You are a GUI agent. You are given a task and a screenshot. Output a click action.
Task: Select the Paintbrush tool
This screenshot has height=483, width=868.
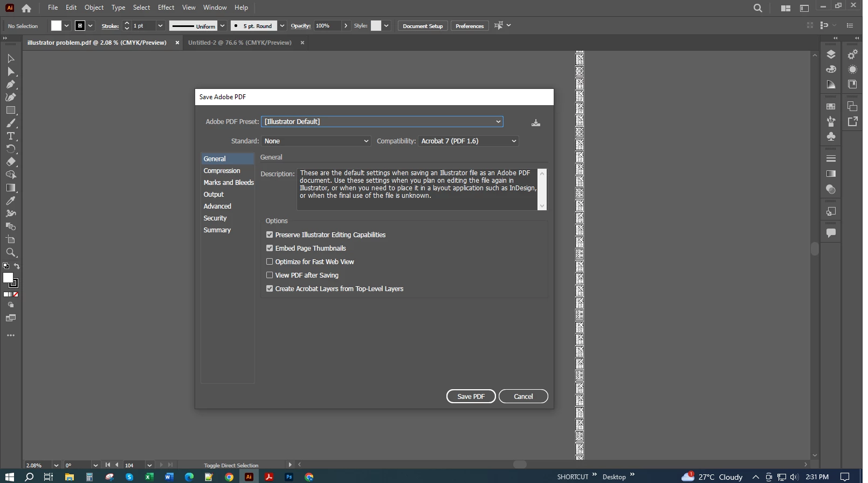tap(10, 123)
